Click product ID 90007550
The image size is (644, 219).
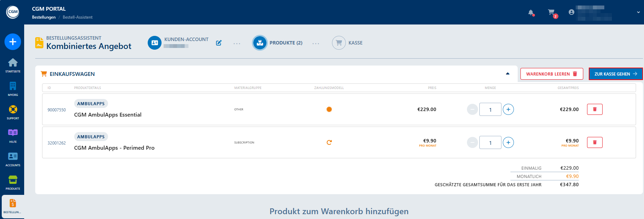click(x=57, y=110)
